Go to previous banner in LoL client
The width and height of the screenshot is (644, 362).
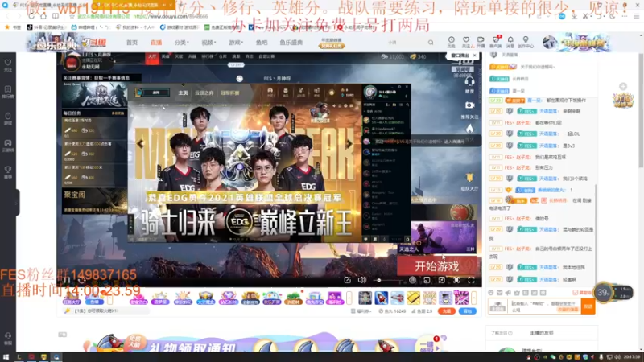click(x=140, y=144)
